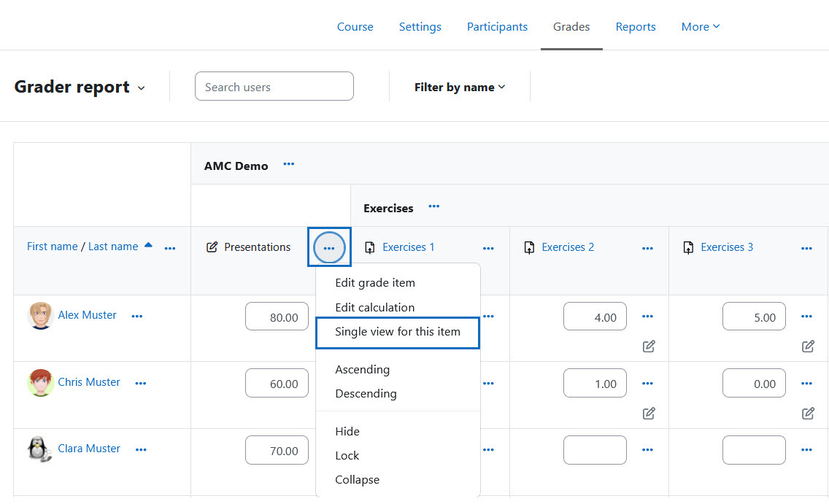The height and width of the screenshot is (504, 829).
Task: Click the edit icon under Chris Muster's Exercises 3 grade
Action: pyautogui.click(x=808, y=414)
